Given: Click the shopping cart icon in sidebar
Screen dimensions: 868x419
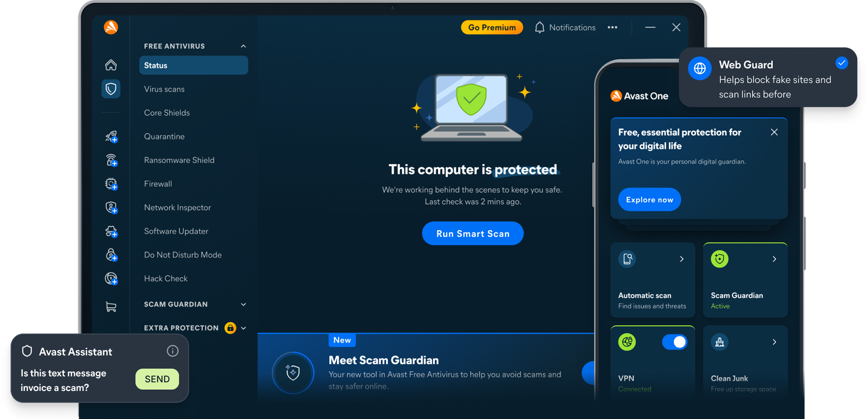Looking at the screenshot, I should coord(111,307).
